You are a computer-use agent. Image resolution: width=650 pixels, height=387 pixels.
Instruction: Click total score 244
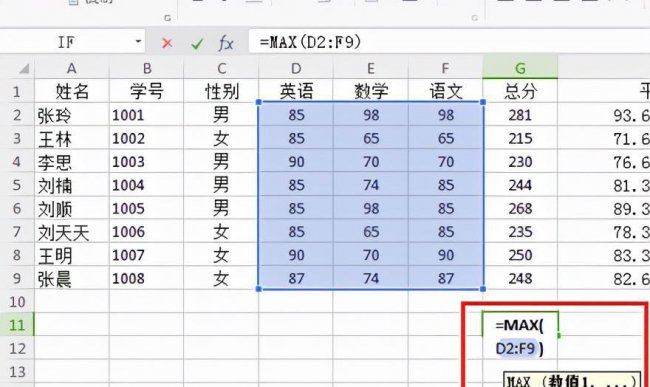520,185
